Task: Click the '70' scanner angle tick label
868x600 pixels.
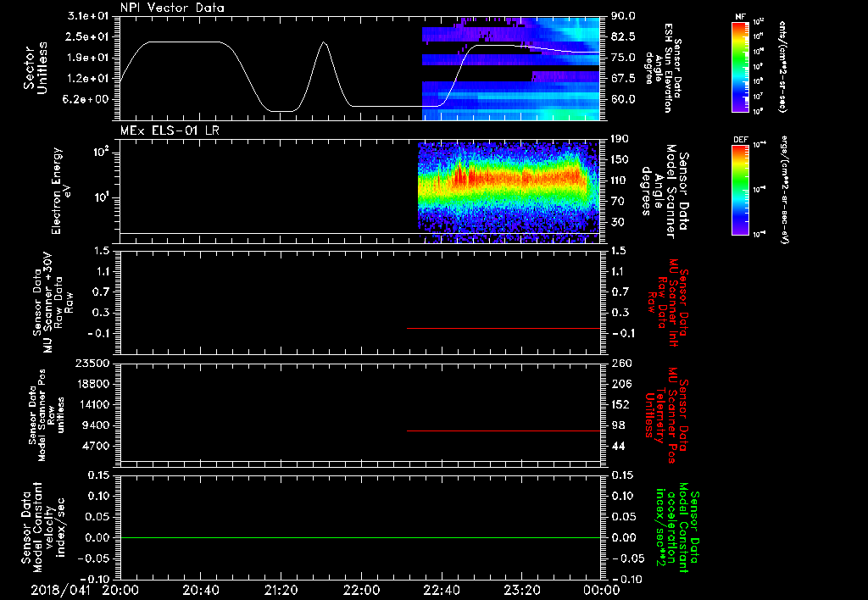Action: [618, 202]
